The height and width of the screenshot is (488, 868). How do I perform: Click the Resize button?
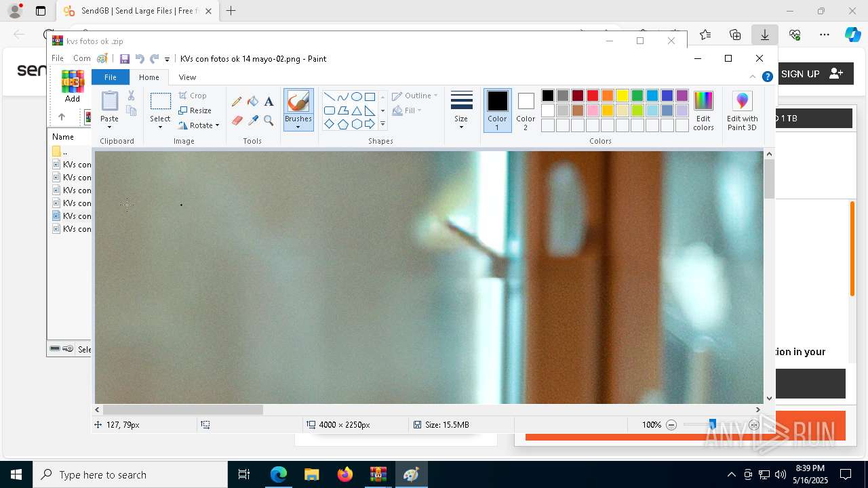click(x=195, y=110)
